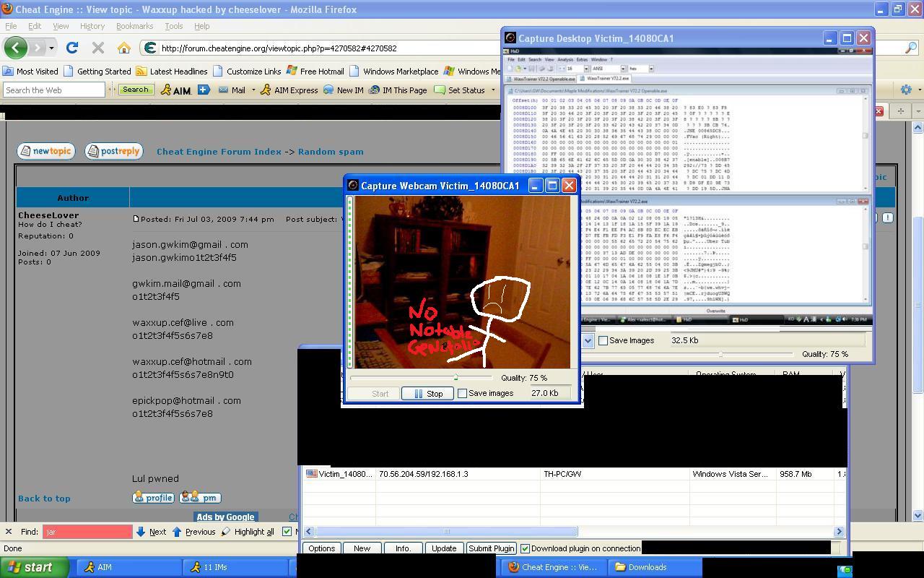Click the new topic button
The width and height of the screenshot is (924, 578).
point(45,151)
